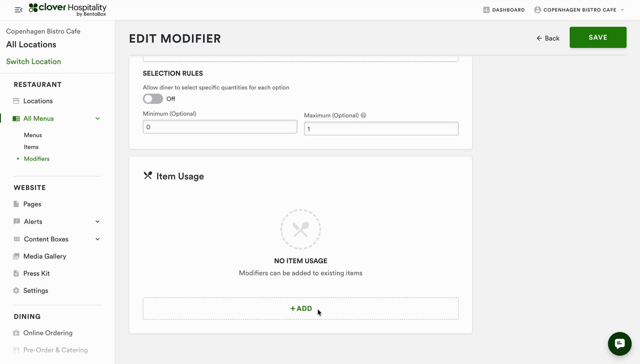Open Online Ordering in the sidebar
The height and width of the screenshot is (364, 640).
[x=48, y=333]
